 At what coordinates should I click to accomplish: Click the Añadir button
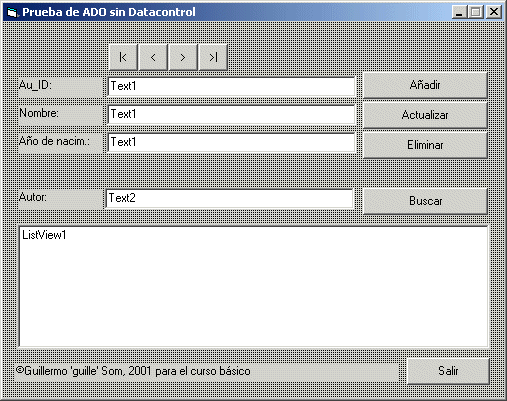(x=425, y=85)
